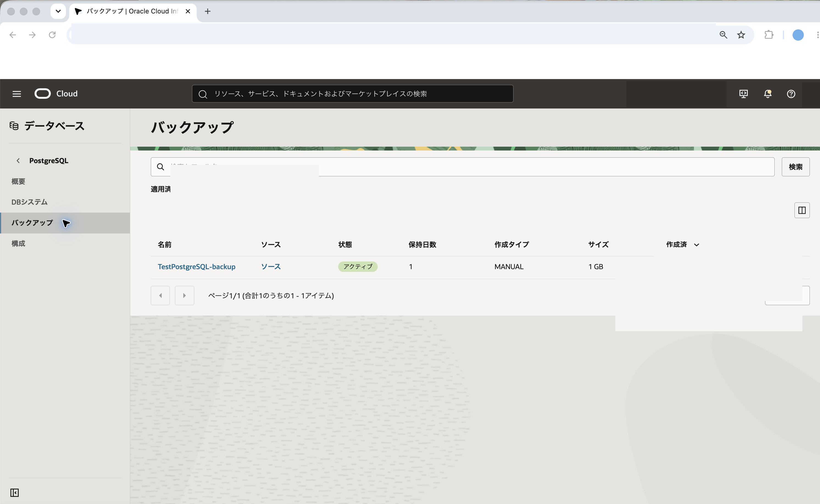Image resolution: width=820 pixels, height=504 pixels.
Task: Click the browser forward arrow
Action: (32, 35)
